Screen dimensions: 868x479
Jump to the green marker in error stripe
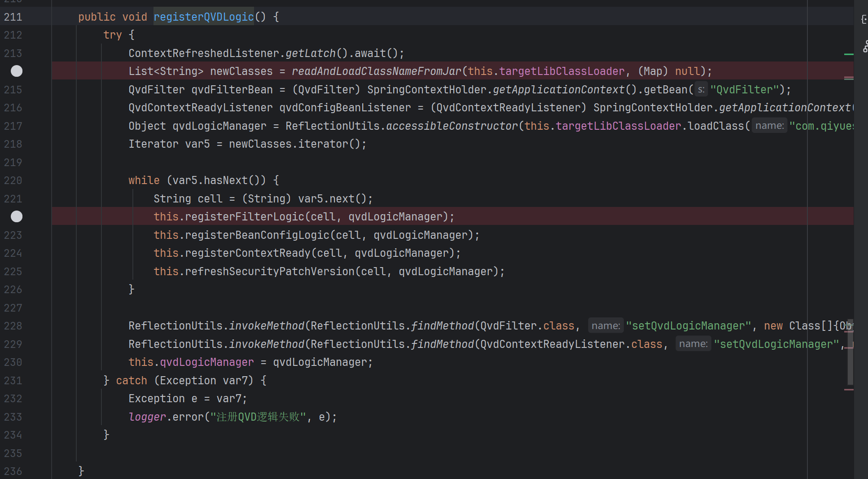click(x=848, y=54)
